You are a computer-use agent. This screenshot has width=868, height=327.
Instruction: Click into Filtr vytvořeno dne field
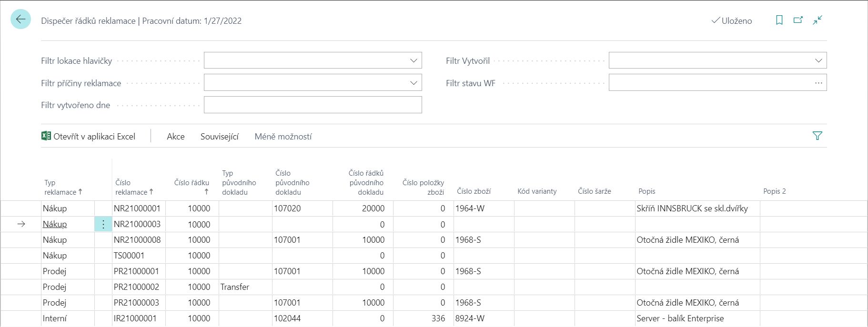click(x=313, y=105)
